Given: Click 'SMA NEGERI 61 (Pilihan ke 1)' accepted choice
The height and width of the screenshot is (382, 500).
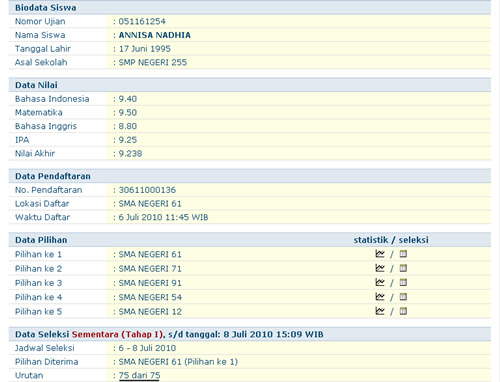Looking at the screenshot, I should tap(178, 362).
